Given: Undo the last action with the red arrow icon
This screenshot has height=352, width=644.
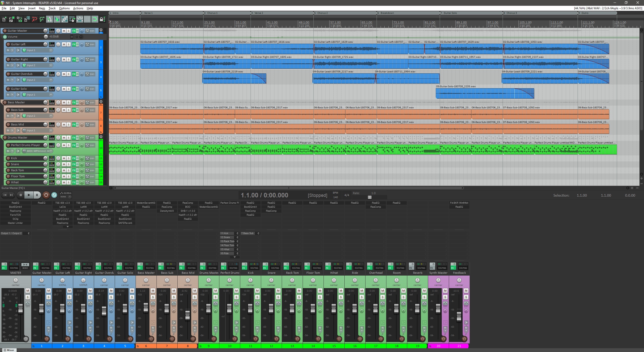Looking at the screenshot, I should point(35,19).
